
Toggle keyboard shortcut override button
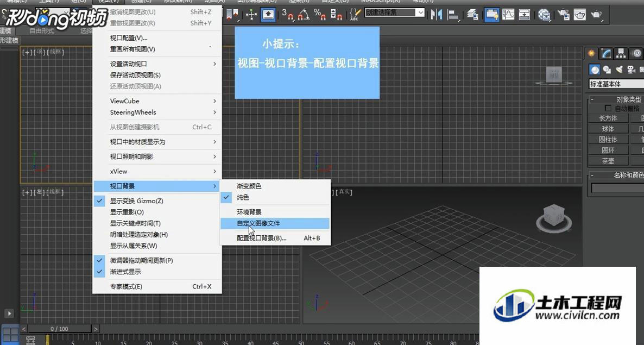tap(268, 14)
